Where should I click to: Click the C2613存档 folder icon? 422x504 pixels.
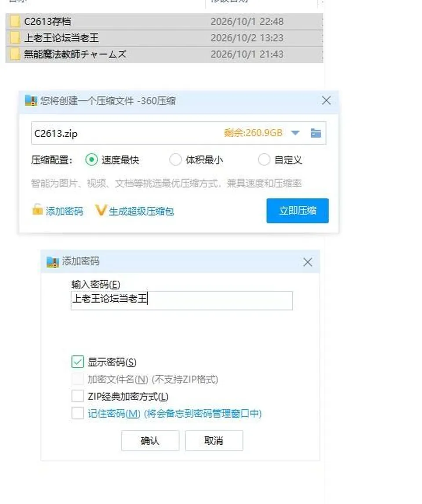pos(15,22)
